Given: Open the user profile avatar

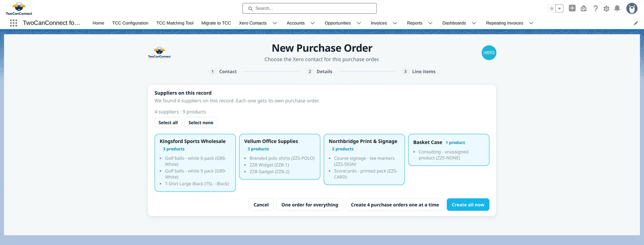Looking at the screenshot, I should [x=632, y=8].
